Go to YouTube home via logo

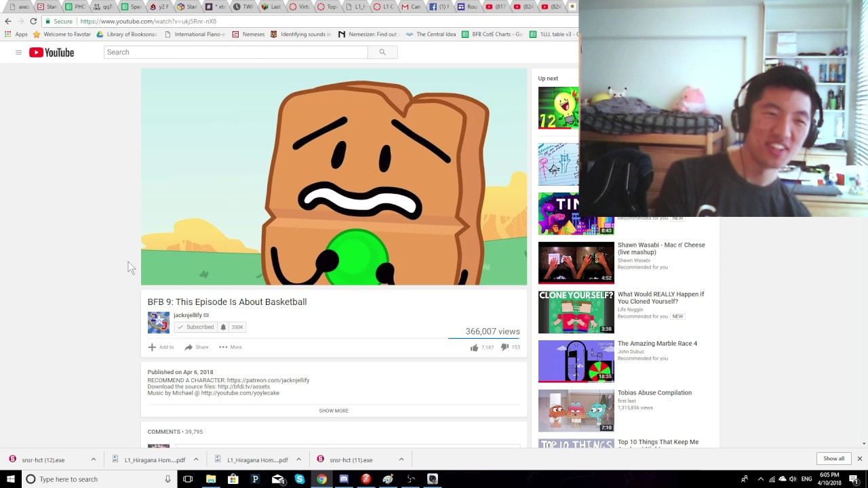[52, 52]
